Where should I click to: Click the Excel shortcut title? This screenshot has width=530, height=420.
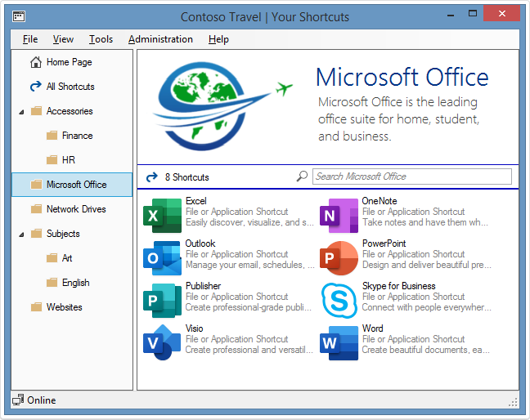click(196, 201)
